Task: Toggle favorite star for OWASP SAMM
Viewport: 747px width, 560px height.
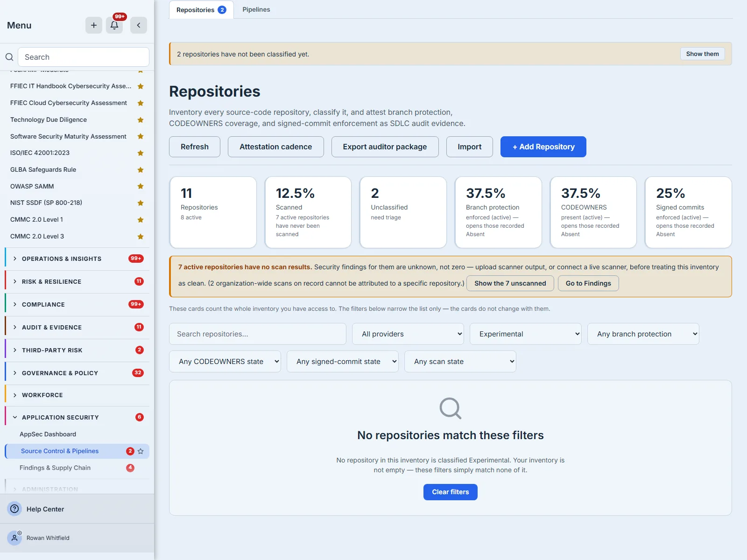Action: pyautogui.click(x=141, y=186)
